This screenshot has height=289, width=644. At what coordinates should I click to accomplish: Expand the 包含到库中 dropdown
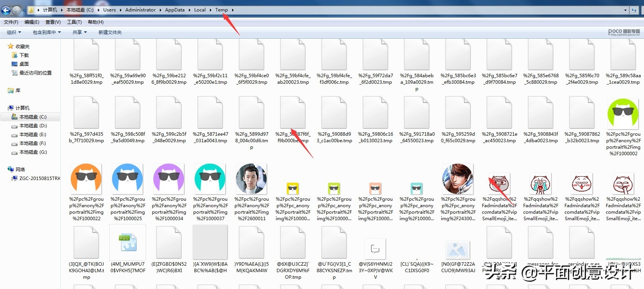coord(47,32)
